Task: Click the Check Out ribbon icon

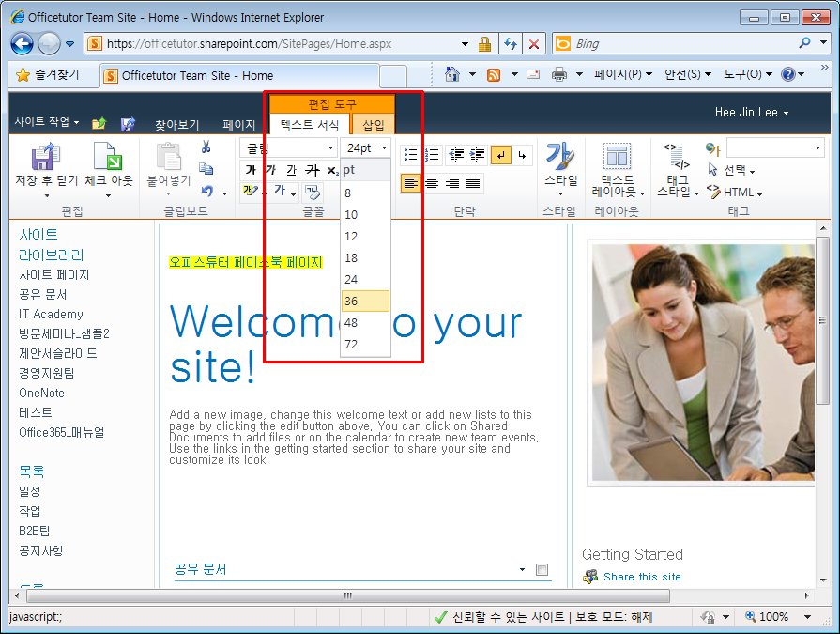Action: (x=108, y=157)
